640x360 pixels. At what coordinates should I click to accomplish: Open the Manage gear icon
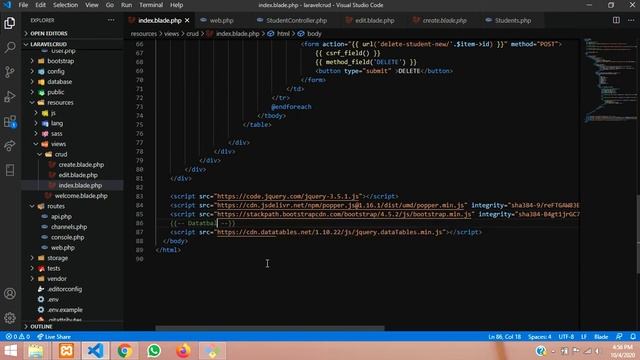10,318
